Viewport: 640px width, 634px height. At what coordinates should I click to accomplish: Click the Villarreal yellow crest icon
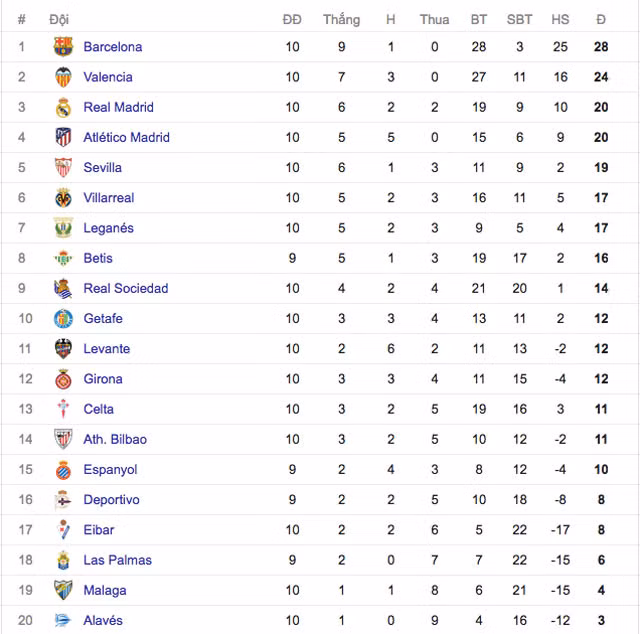tap(63, 198)
